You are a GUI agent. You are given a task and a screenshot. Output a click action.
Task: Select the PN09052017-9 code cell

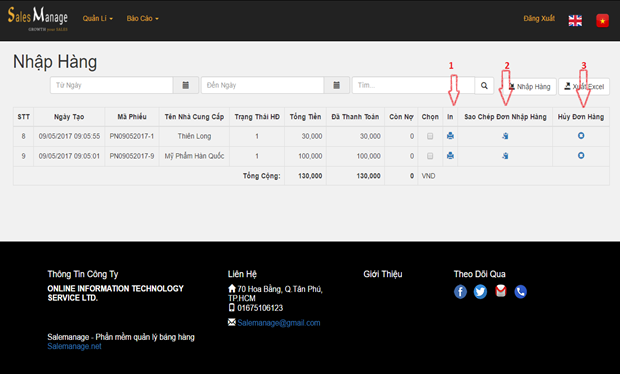point(132,156)
